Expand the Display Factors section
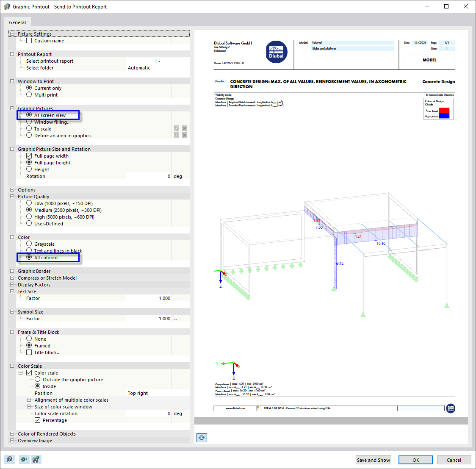This screenshot has height=469, width=476. pyautogui.click(x=12, y=285)
